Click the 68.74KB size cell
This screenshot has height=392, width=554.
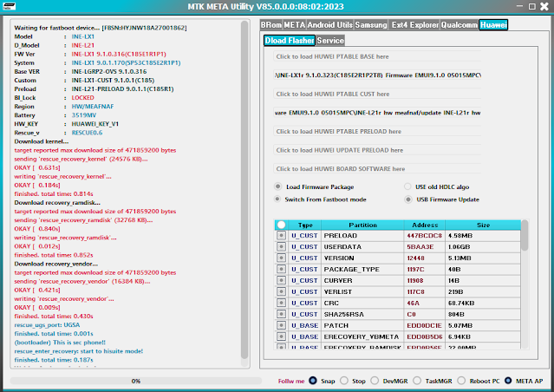(483, 303)
